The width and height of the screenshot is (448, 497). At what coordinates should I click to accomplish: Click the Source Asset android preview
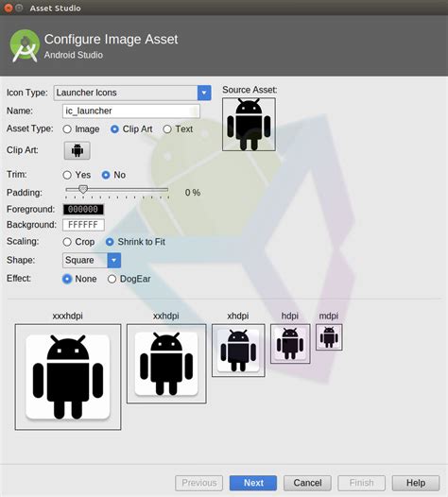[249, 125]
